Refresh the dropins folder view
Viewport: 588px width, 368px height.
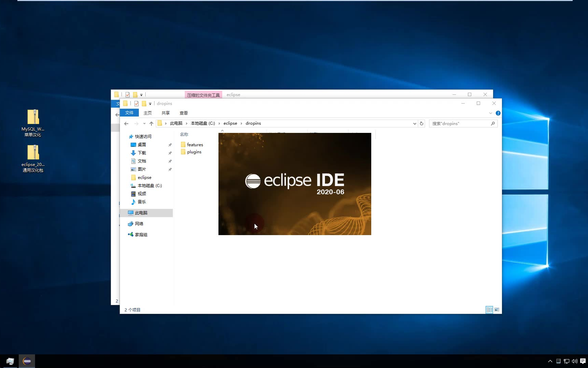tap(422, 124)
